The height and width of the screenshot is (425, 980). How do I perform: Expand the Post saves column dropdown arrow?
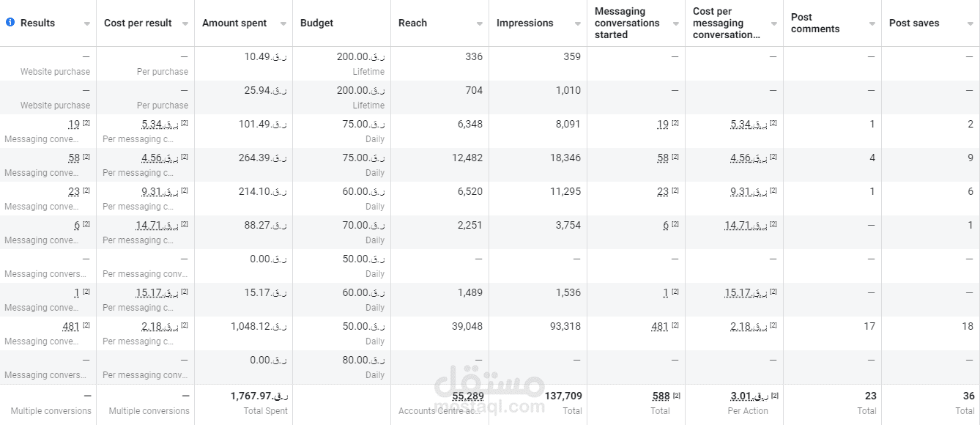click(x=970, y=23)
